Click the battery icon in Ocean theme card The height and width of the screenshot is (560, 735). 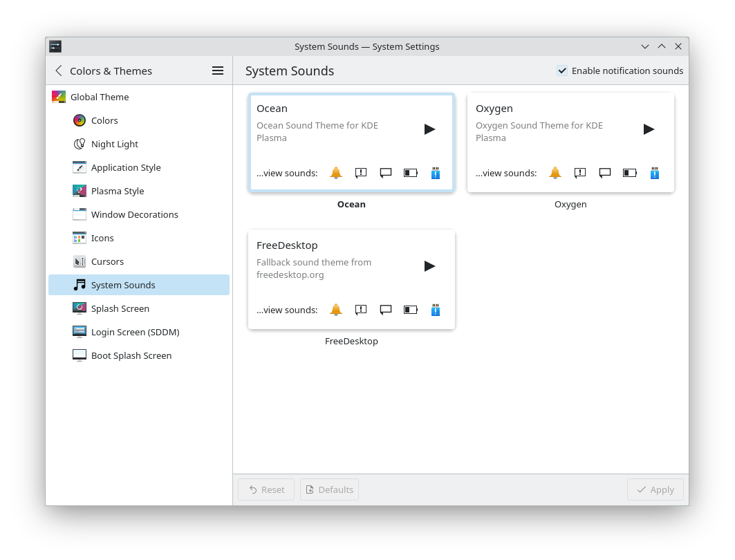tap(411, 173)
